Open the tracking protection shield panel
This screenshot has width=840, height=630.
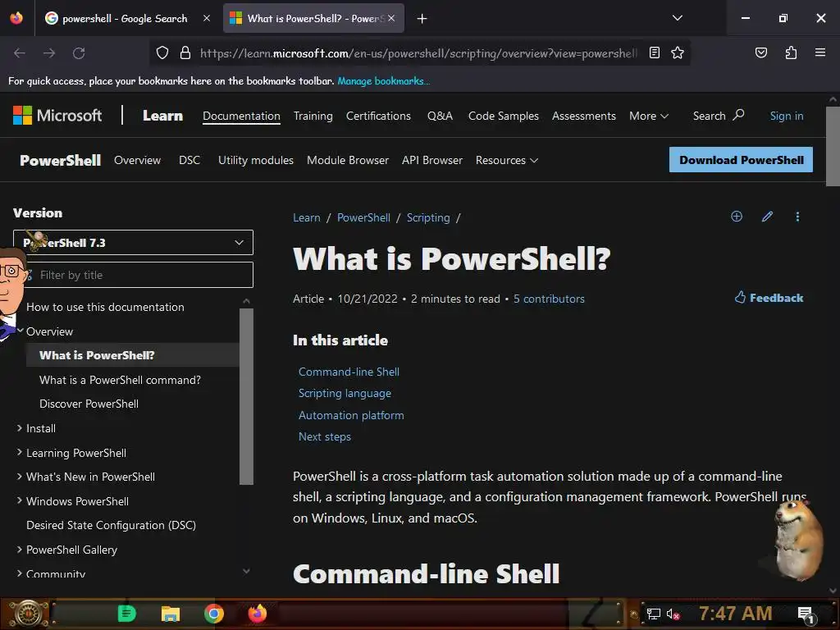pyautogui.click(x=162, y=53)
